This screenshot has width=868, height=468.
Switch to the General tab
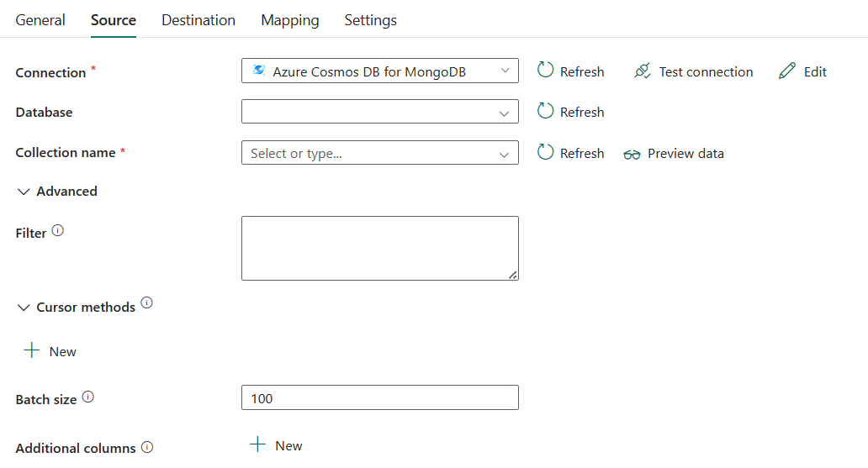coord(40,20)
